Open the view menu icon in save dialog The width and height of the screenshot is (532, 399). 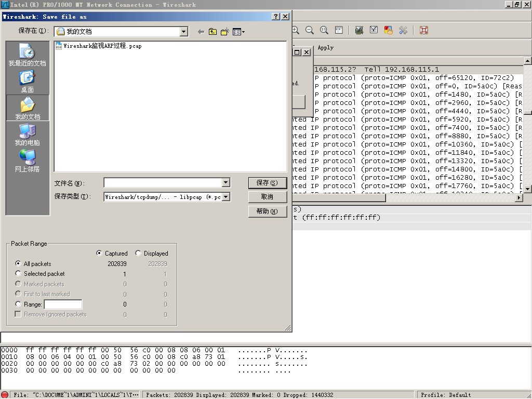coord(238,32)
